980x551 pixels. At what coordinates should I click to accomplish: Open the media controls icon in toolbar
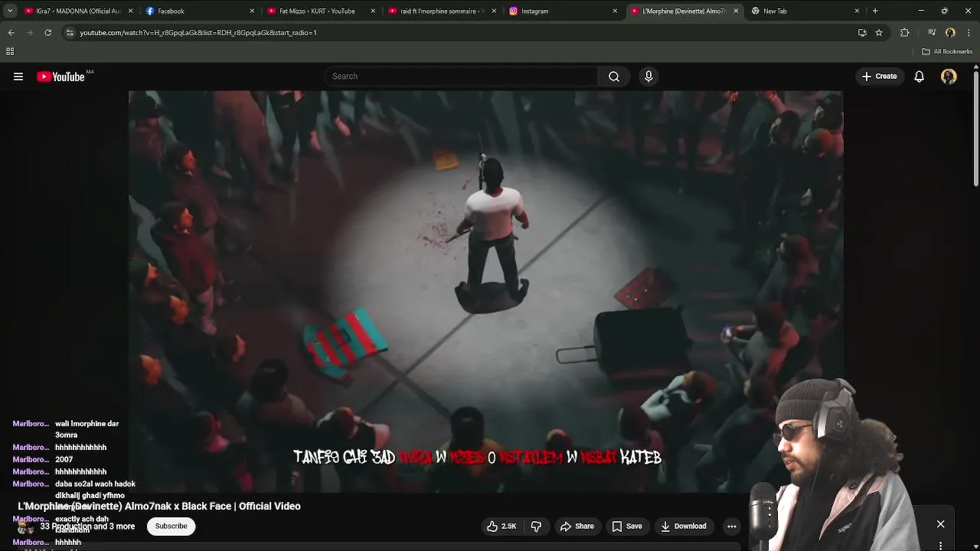pyautogui.click(x=932, y=32)
